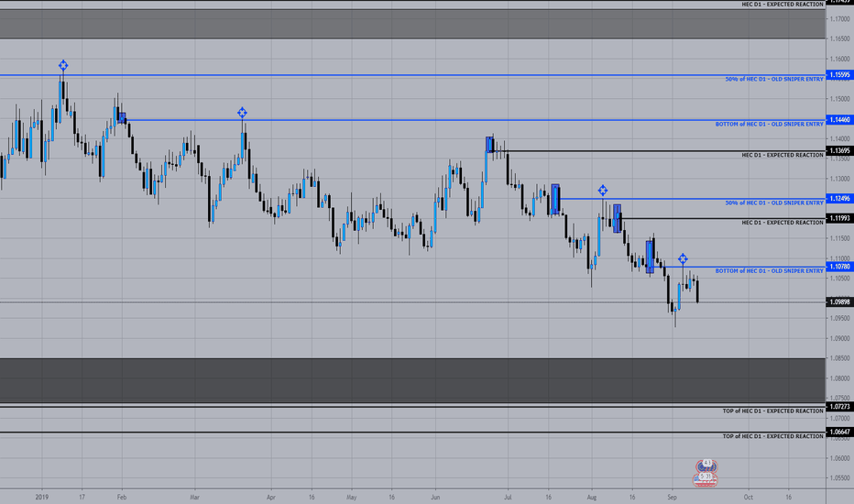Click the US flag economic event icon
Screen dimensions: 854x504
click(x=706, y=479)
